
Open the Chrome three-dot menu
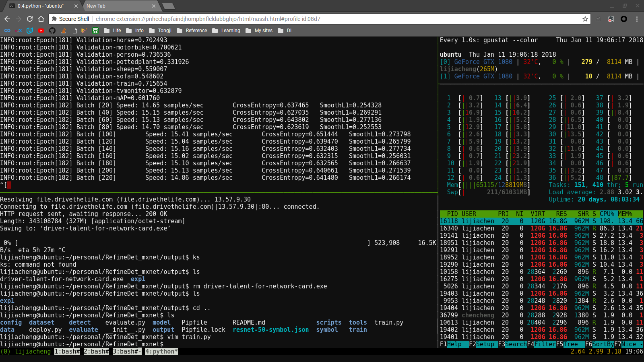637,19
